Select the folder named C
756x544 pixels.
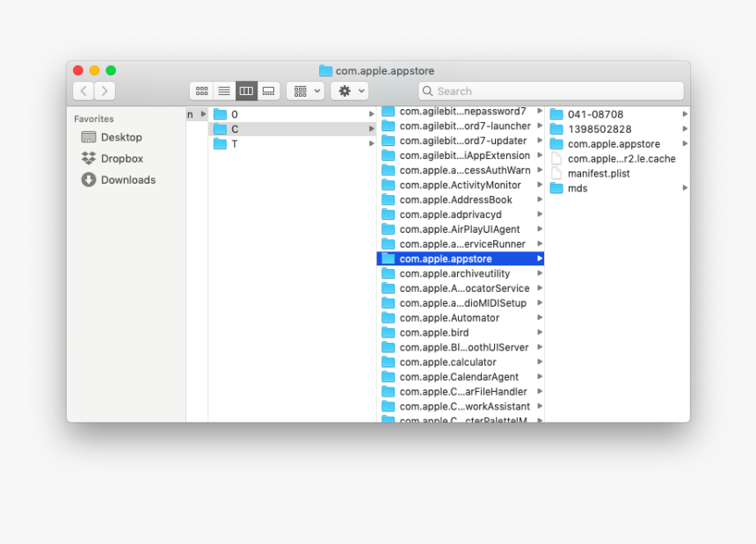292,129
